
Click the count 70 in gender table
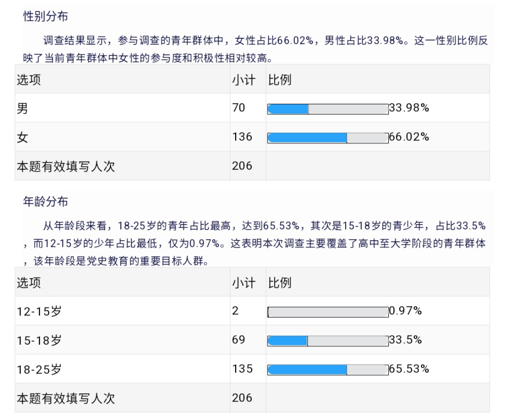[238, 108]
